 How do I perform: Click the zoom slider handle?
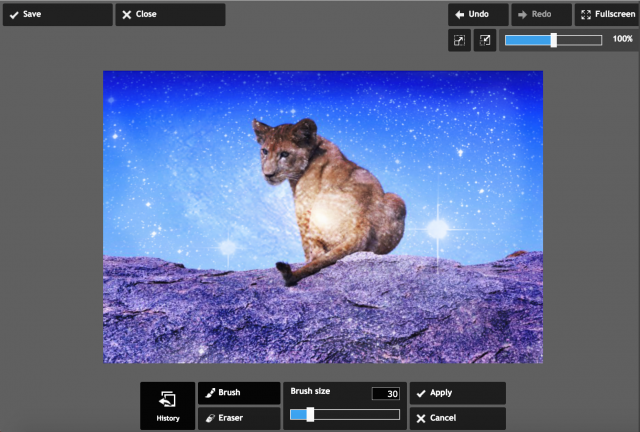pos(554,40)
